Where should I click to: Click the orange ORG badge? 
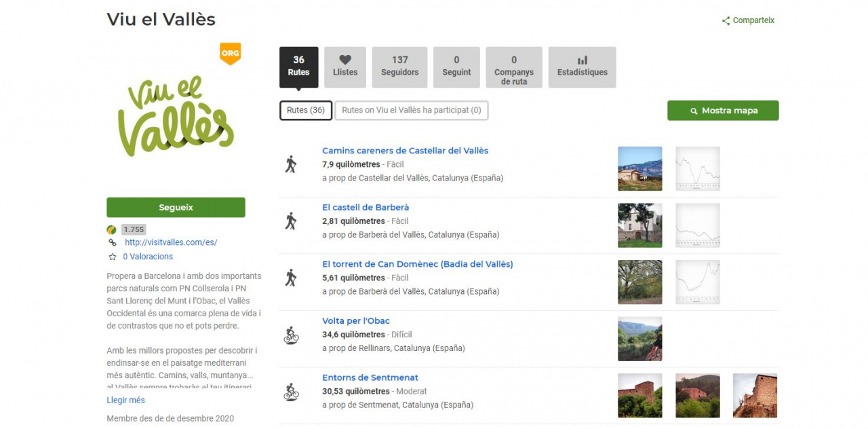[231, 54]
